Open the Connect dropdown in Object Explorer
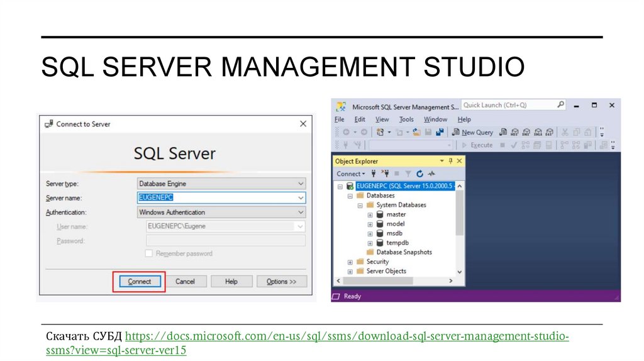The height and width of the screenshot is (361, 644). pyautogui.click(x=351, y=174)
